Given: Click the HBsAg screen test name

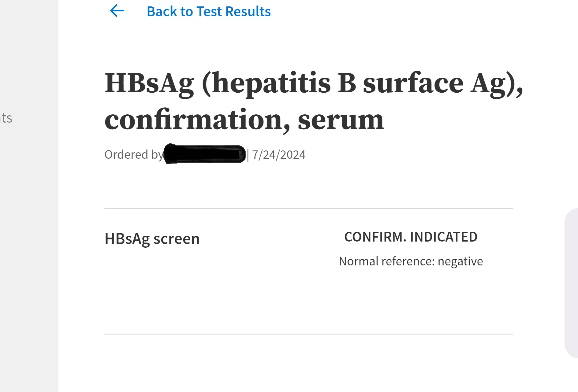Looking at the screenshot, I should click(152, 239).
